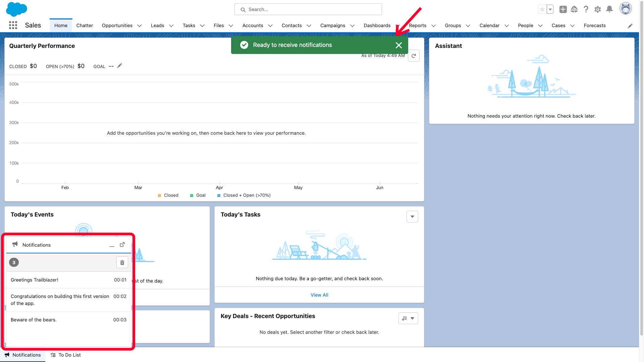Open the Leads tab
This screenshot has width=644, height=362.
pos(157,25)
